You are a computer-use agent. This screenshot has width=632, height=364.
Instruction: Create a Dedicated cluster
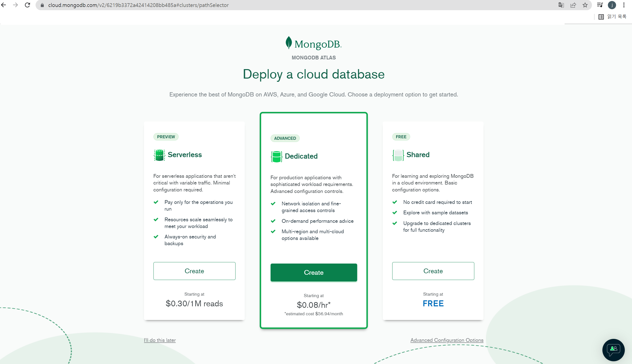(x=314, y=272)
